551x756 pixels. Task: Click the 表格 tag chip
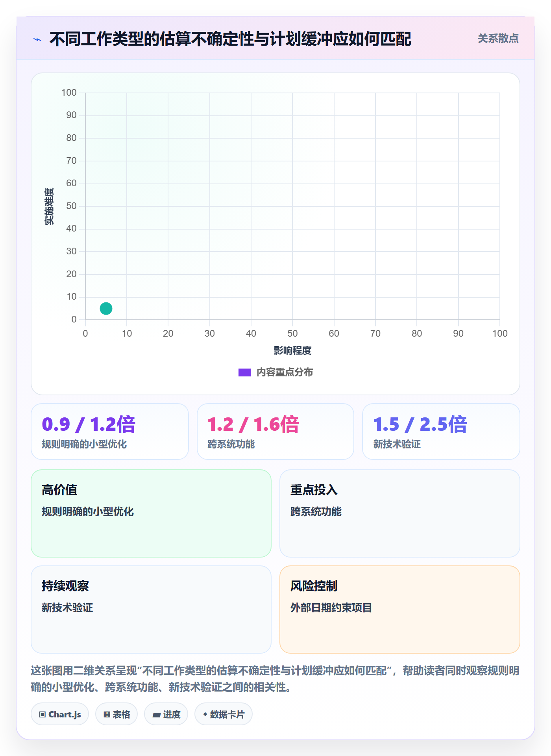point(116,714)
